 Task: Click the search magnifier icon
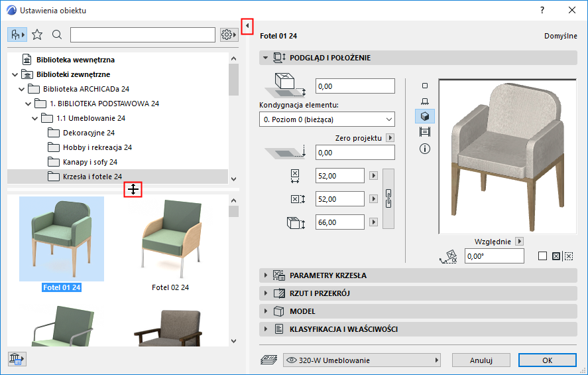tap(57, 35)
